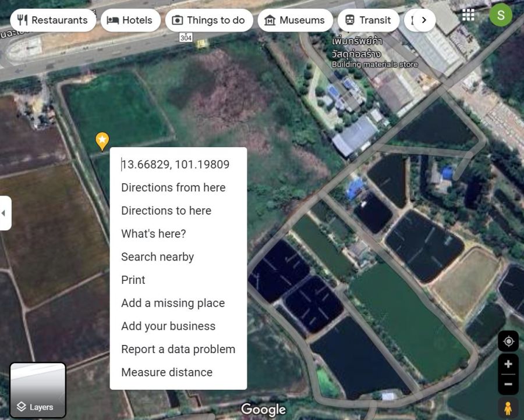Image resolution: width=524 pixels, height=420 pixels.
Task: Open the account profile avatar
Action: pos(500,15)
